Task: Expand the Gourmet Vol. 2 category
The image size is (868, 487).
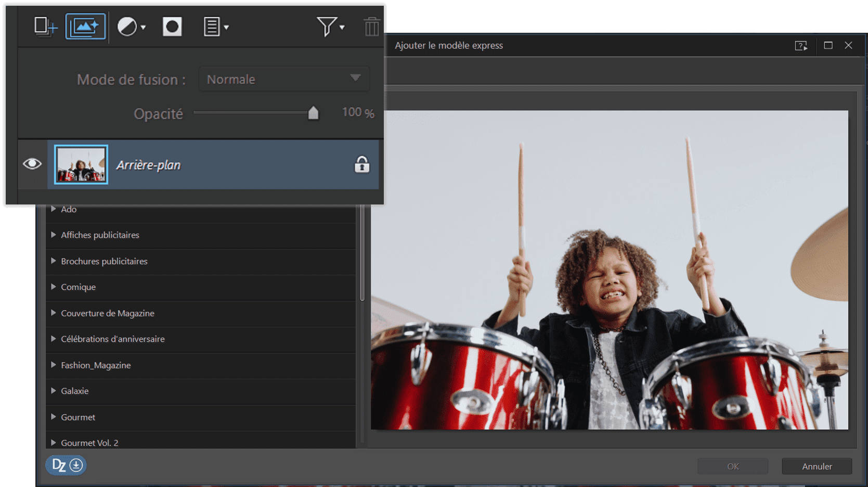Action: 53,443
